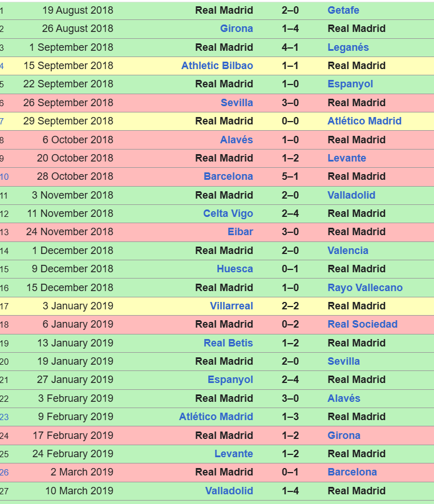This screenshot has width=434, height=504.
Task: Open the Real Betis link
Action: click(228, 343)
